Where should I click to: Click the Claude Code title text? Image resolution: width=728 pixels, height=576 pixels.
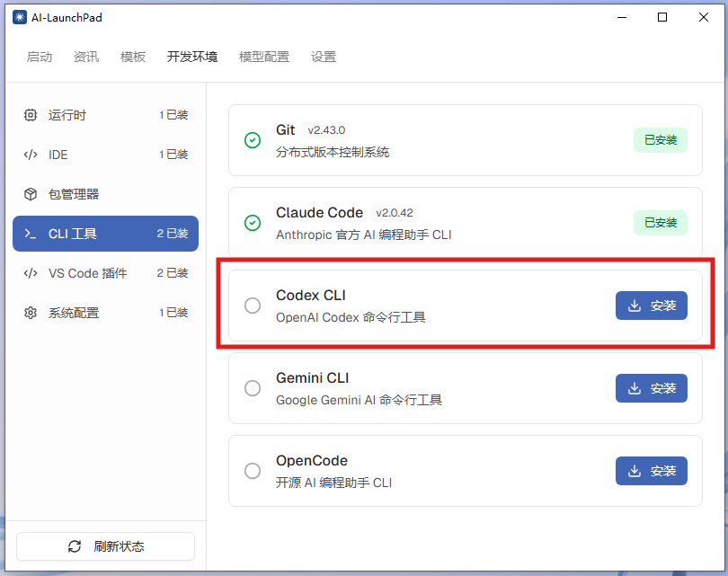point(319,213)
